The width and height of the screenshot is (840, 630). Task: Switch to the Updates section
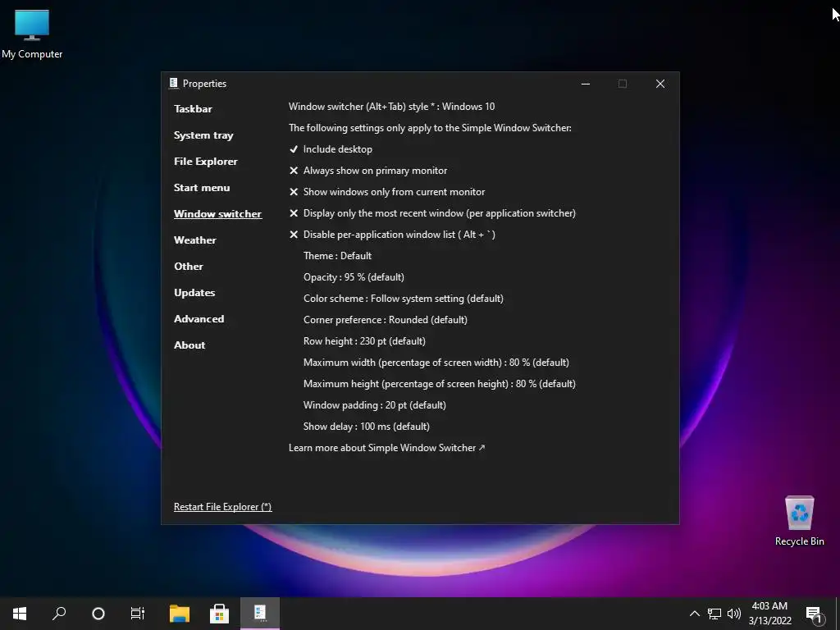[x=194, y=293]
